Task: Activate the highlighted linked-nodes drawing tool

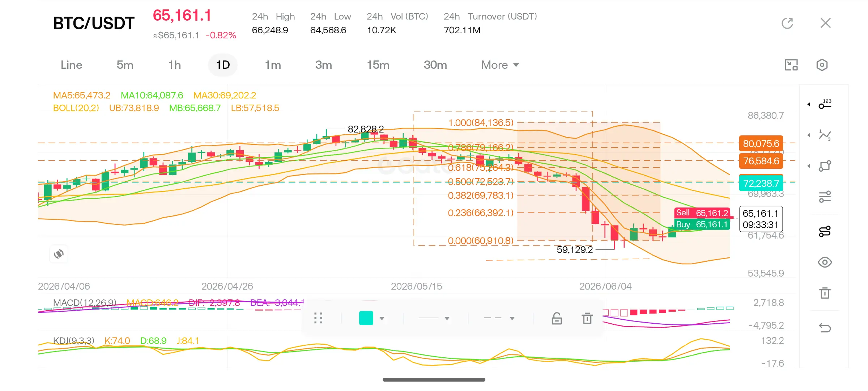Action: pos(825,231)
